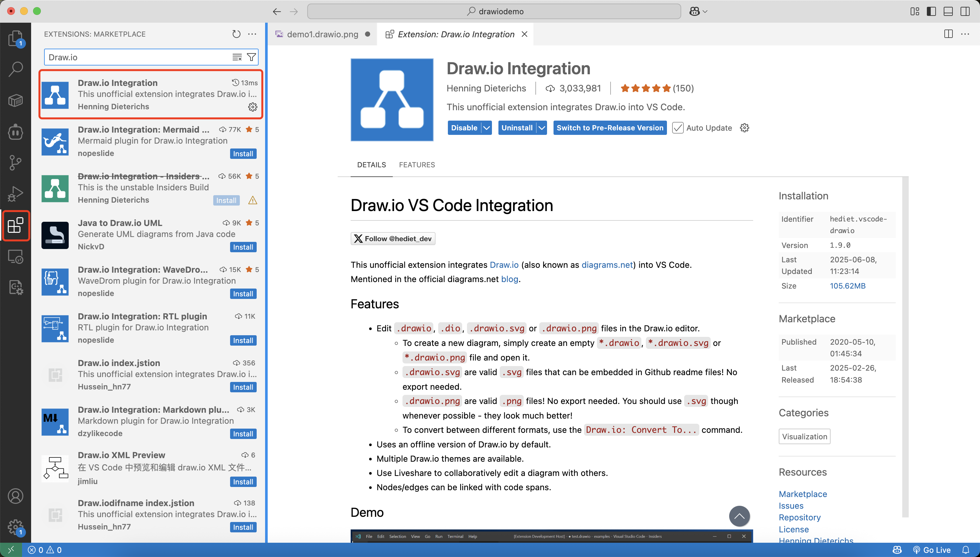The width and height of the screenshot is (980, 557).
Task: Filter extensions with funnel icon
Action: (251, 57)
